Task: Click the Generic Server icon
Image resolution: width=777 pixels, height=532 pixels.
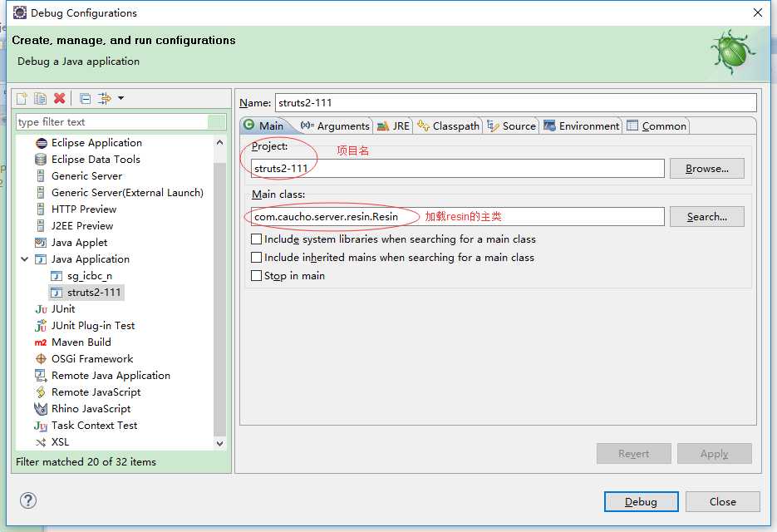Action: (x=41, y=176)
